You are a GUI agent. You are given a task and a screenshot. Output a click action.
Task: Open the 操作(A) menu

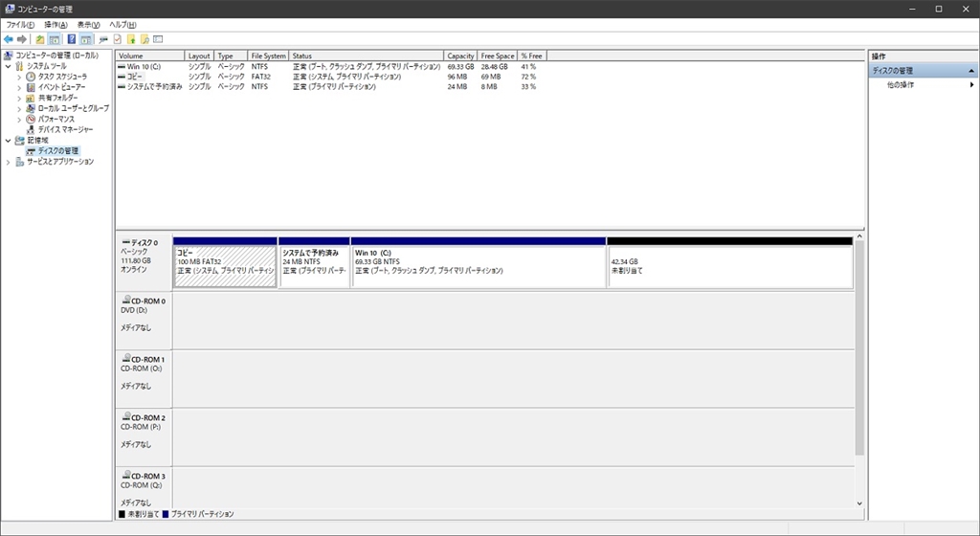[56, 24]
